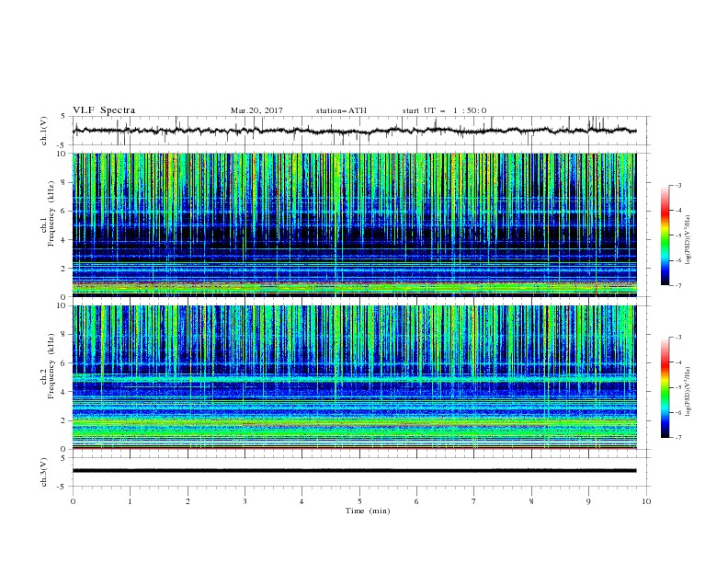Select the date text "Mar.20, 2017"
The height and width of the screenshot is (563, 728).
coord(256,110)
